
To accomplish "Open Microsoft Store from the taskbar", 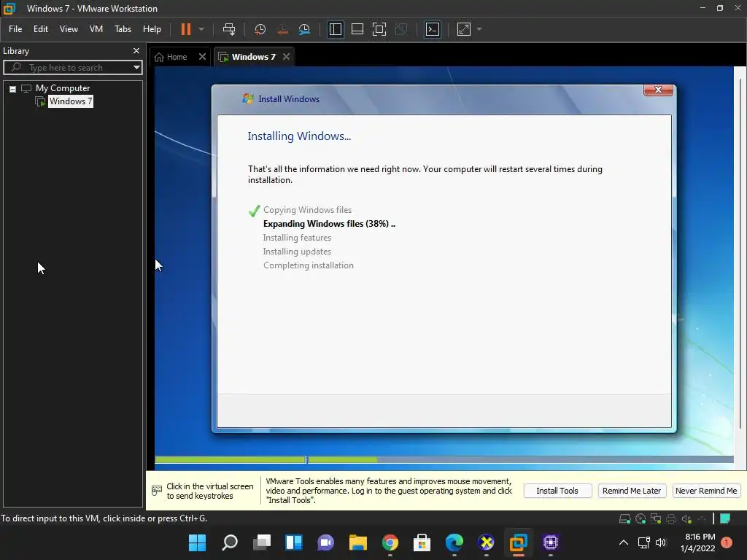I will click(422, 542).
